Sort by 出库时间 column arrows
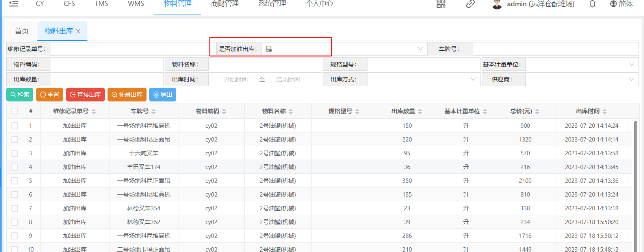Image resolution: width=644 pixels, height=252 pixels. point(605,112)
